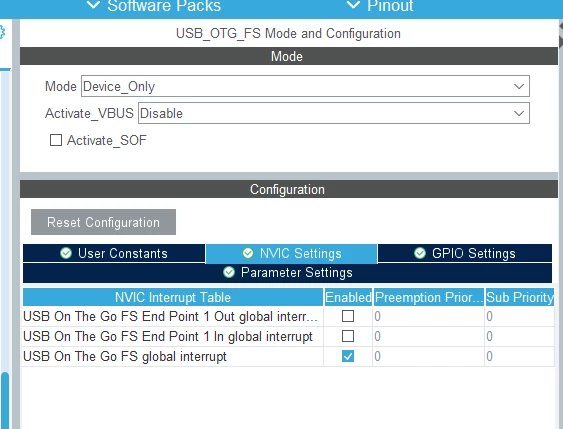The height and width of the screenshot is (429, 563).
Task: Switch to the GPIO Settings tab
Action: (x=465, y=253)
